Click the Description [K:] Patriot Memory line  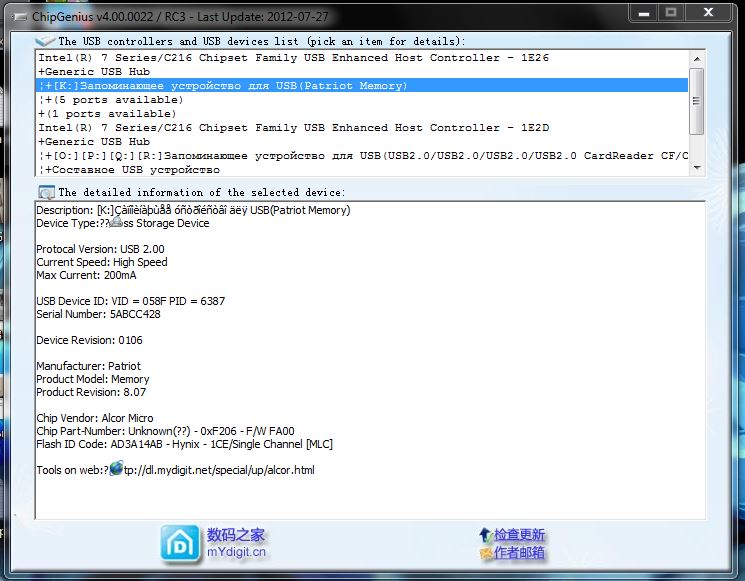pyautogui.click(x=193, y=210)
